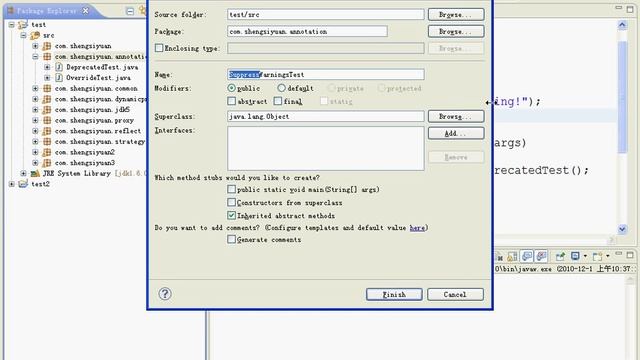This screenshot has height=360, width=640.
Task: Expand the test2 project node
Action: coord(11,184)
